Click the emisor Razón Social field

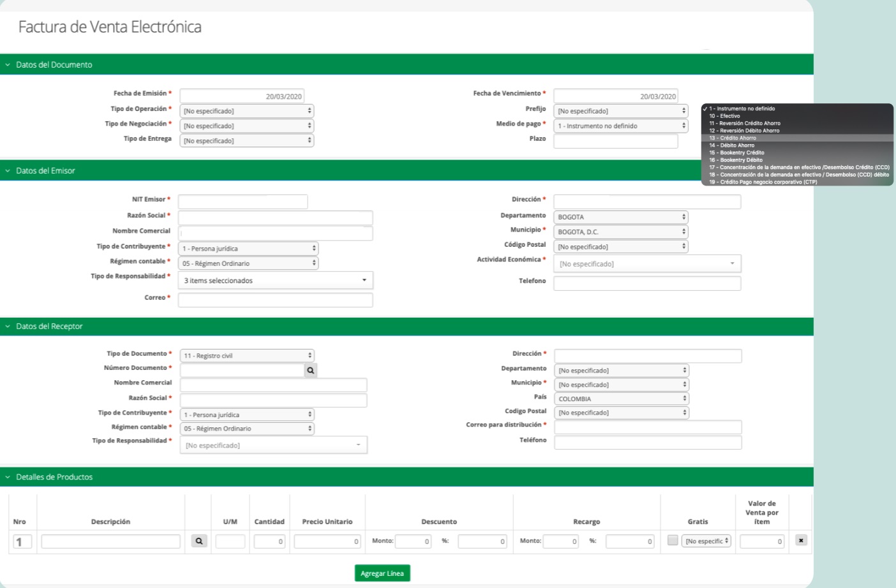tap(275, 217)
